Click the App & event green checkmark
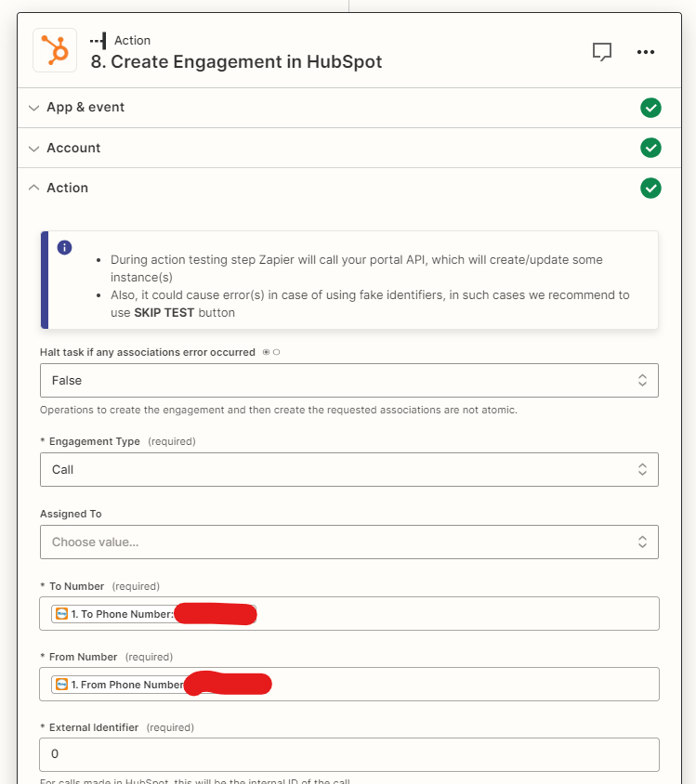696x784 pixels. point(650,108)
